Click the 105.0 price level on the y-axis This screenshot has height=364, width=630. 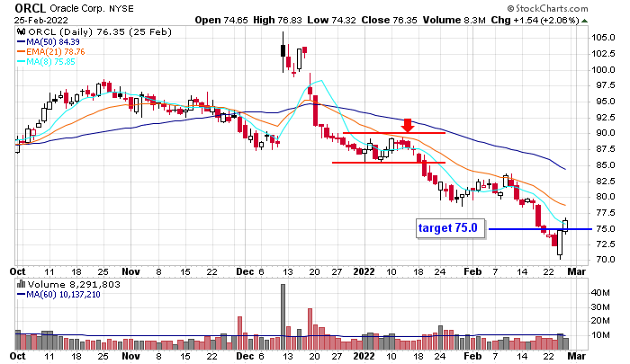[x=602, y=37]
